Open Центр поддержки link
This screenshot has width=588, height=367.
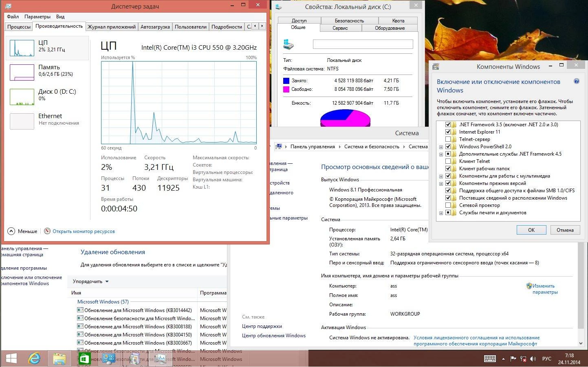tap(262, 326)
